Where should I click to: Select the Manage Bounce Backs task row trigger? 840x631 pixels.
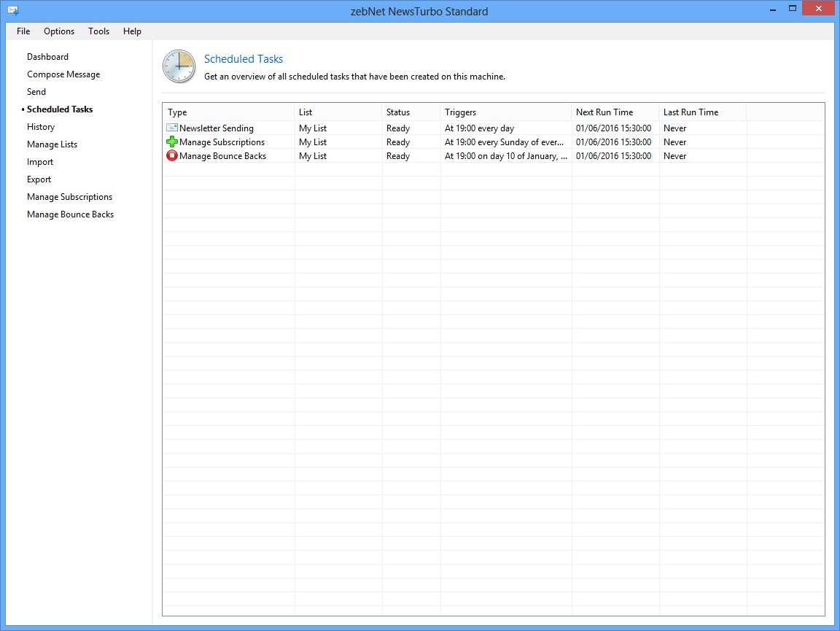click(505, 156)
